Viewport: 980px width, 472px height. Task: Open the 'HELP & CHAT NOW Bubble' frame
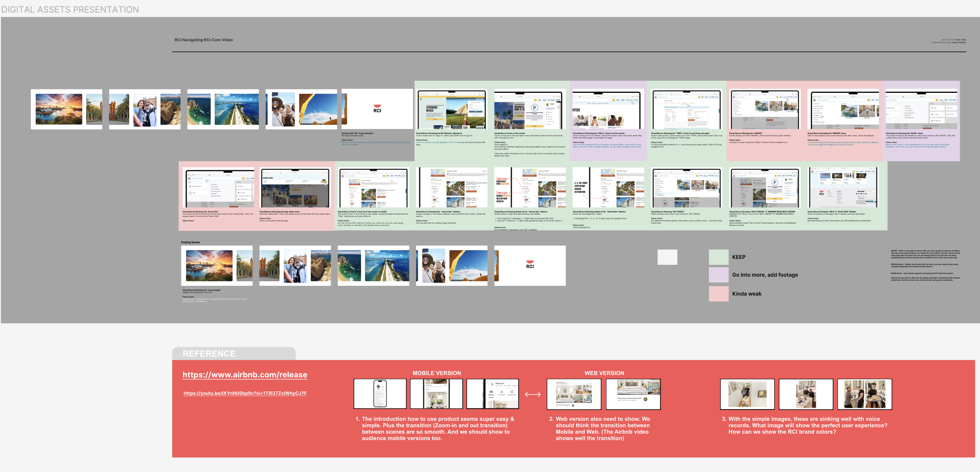coord(843,188)
